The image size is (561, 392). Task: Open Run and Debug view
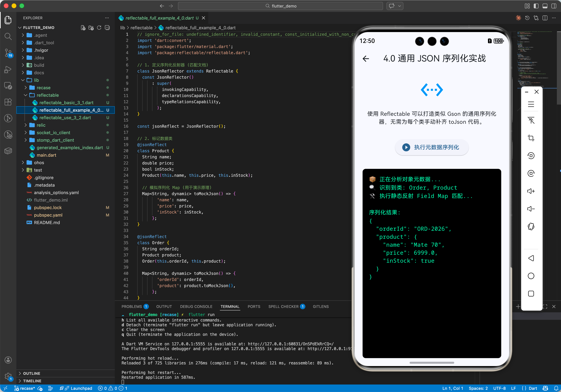click(8, 69)
